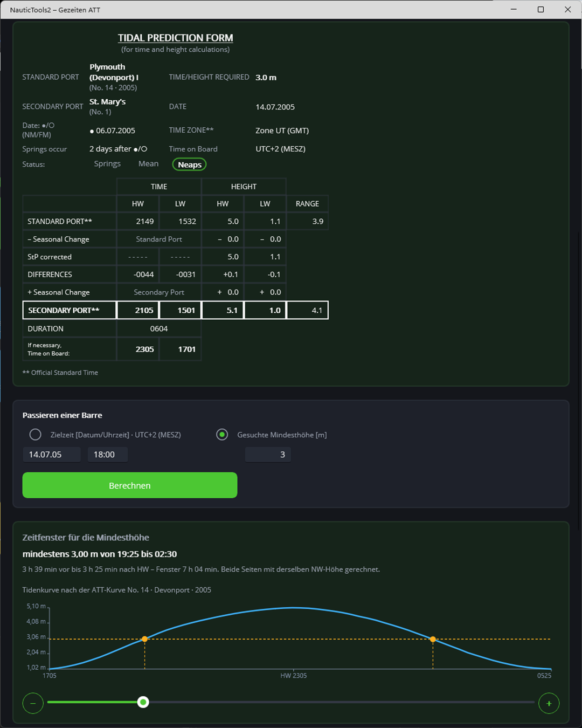Click the required height 3.0 m
582x728 pixels.
266,77
